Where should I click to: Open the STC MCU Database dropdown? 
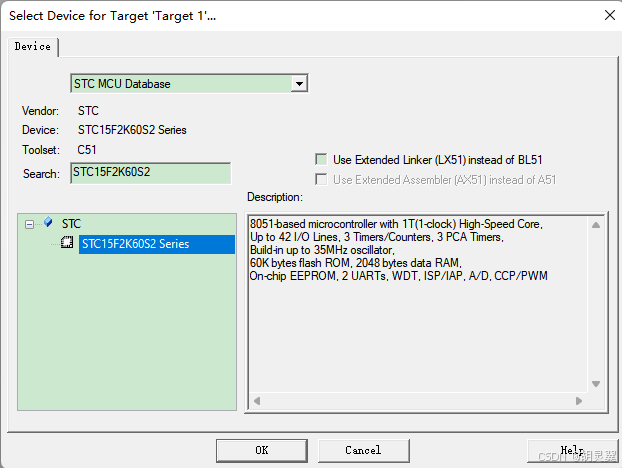click(299, 84)
